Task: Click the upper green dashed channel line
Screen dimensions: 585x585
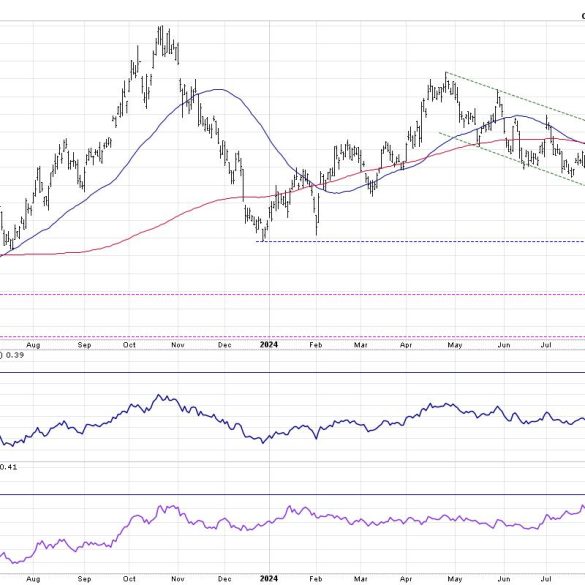Action: (x=515, y=96)
